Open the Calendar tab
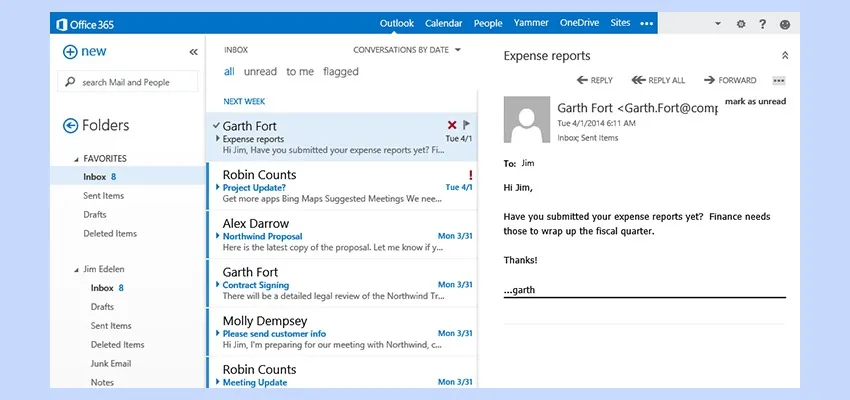Image resolution: width=850 pixels, height=400 pixels. click(x=443, y=23)
